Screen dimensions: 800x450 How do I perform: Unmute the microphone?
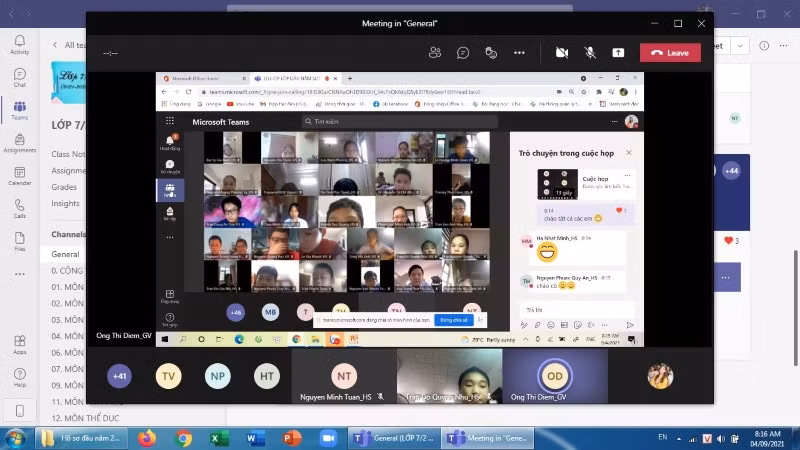coord(590,52)
